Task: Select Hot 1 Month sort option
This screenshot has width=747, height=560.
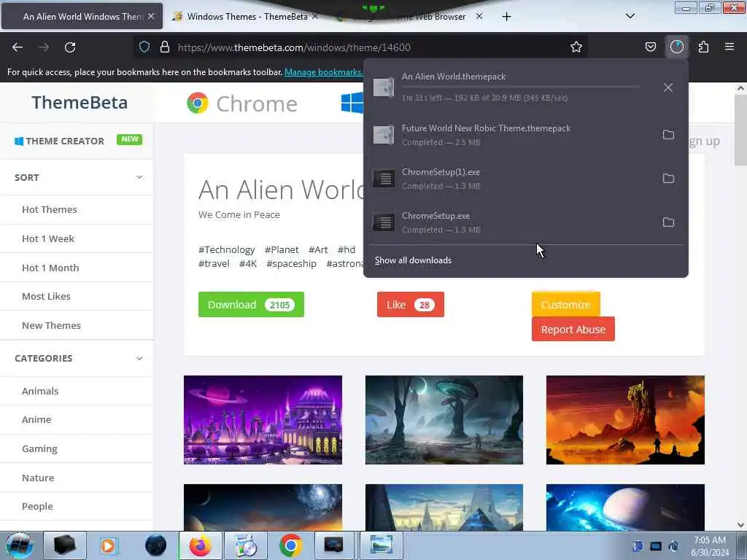Action: click(50, 268)
